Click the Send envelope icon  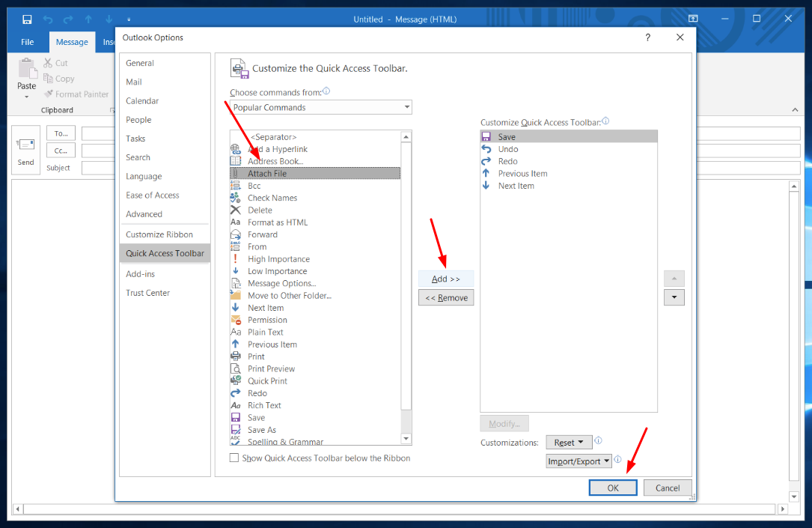click(x=25, y=145)
